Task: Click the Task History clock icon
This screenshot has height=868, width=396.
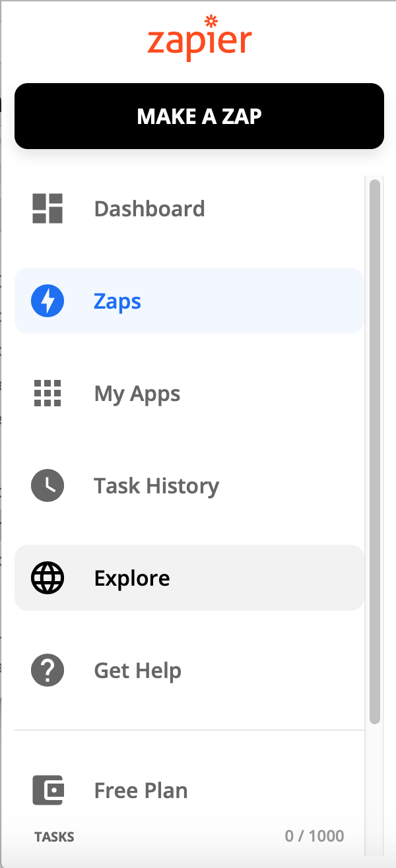Action: click(48, 485)
